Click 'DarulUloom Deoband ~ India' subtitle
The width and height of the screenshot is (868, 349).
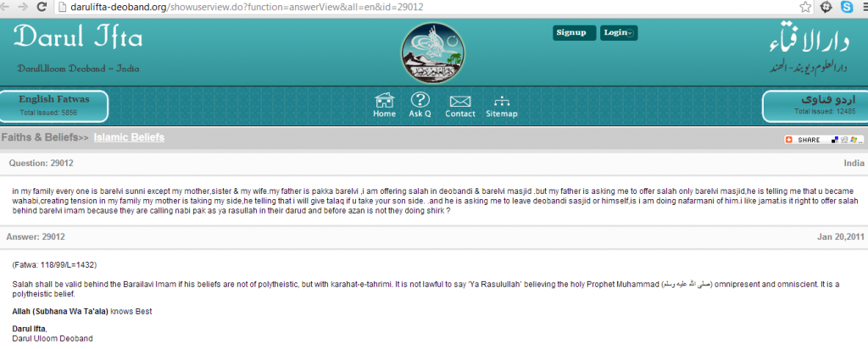tap(78, 69)
